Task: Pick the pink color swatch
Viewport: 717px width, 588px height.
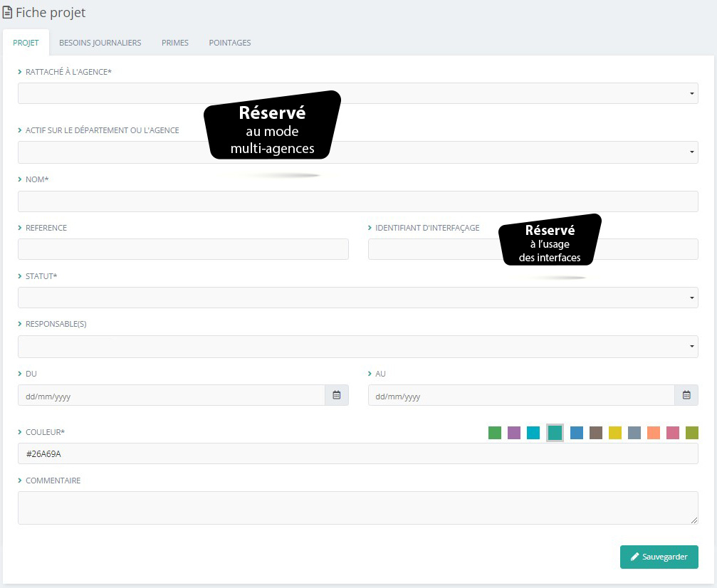Action: coord(673,433)
